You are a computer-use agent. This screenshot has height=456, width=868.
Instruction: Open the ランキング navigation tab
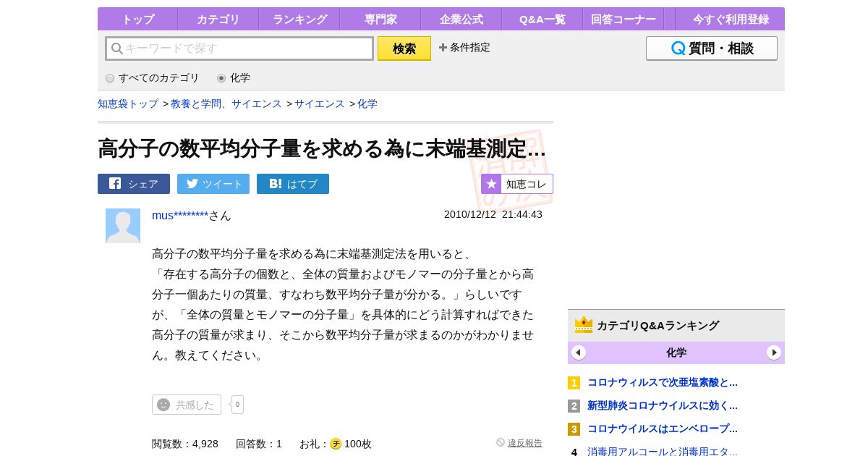click(299, 20)
